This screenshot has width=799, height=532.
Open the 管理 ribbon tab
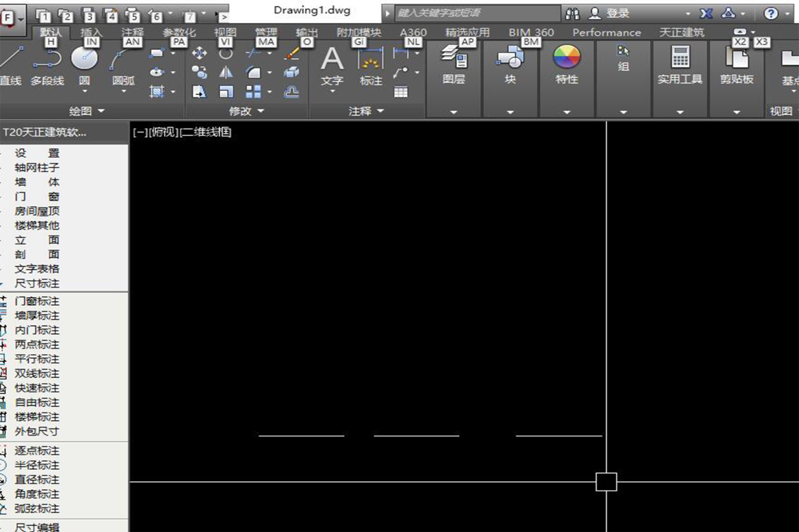click(266, 32)
